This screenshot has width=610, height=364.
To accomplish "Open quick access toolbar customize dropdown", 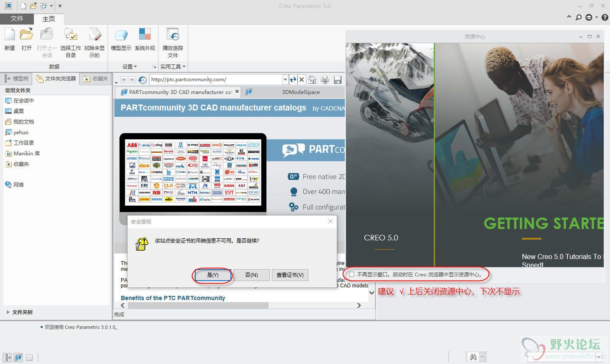I will (60, 6).
